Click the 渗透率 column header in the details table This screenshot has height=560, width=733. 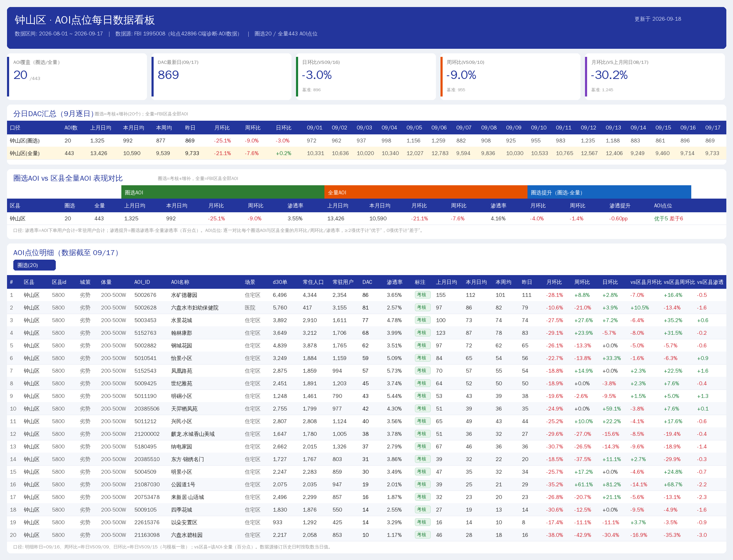(395, 282)
